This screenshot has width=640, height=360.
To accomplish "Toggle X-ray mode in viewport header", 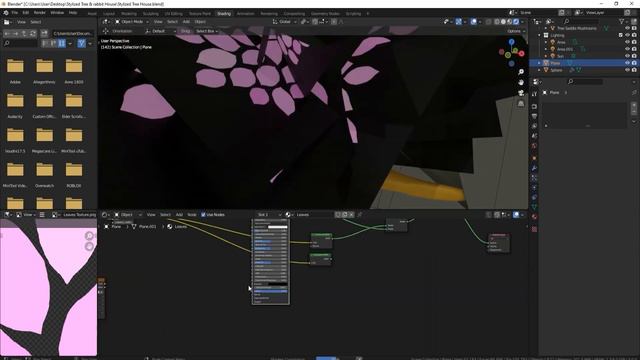I will click(x=489, y=22).
